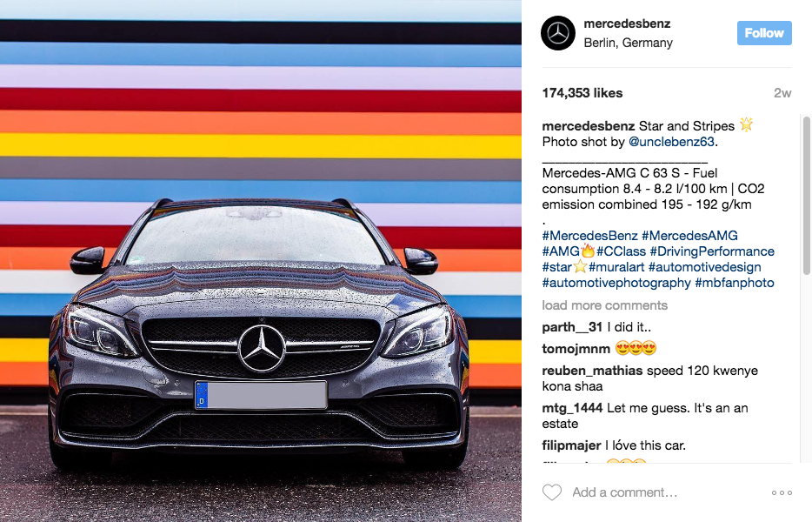Screen dimensions: 812x522
Task: Open commenter parth__31's profile
Action: click(x=572, y=327)
